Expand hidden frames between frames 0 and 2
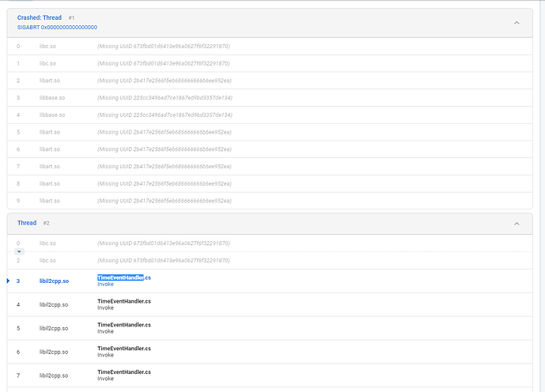The height and width of the screenshot is (392, 545). [20, 251]
